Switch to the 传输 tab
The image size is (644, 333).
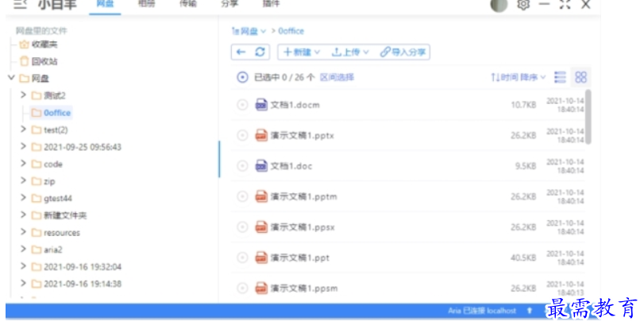pyautogui.click(x=188, y=4)
